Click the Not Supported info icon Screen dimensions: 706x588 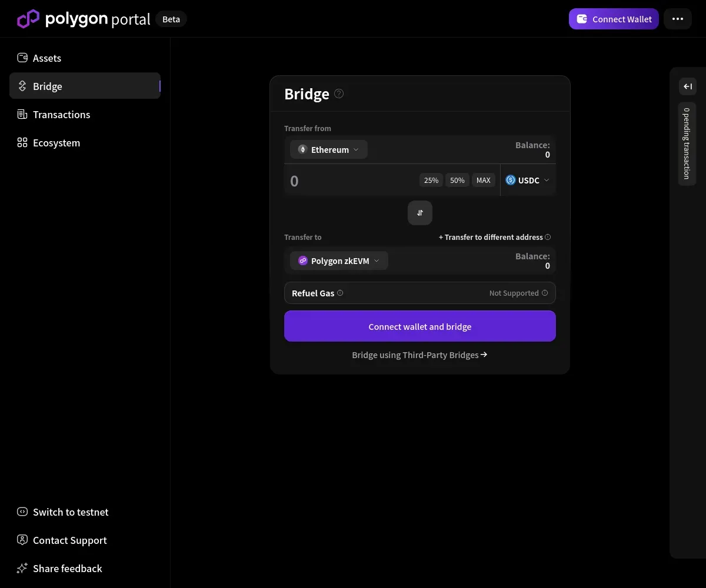[x=545, y=293]
